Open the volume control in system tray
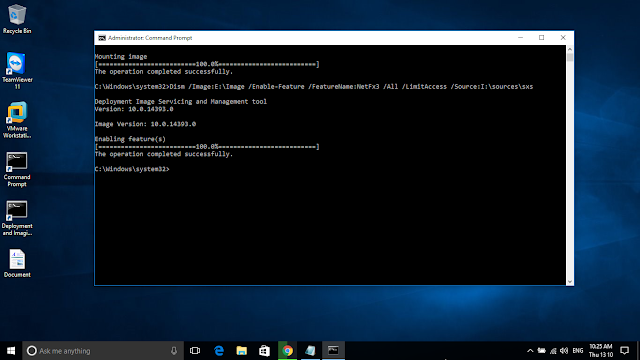Viewport: 640px width, 360px height. click(564, 351)
